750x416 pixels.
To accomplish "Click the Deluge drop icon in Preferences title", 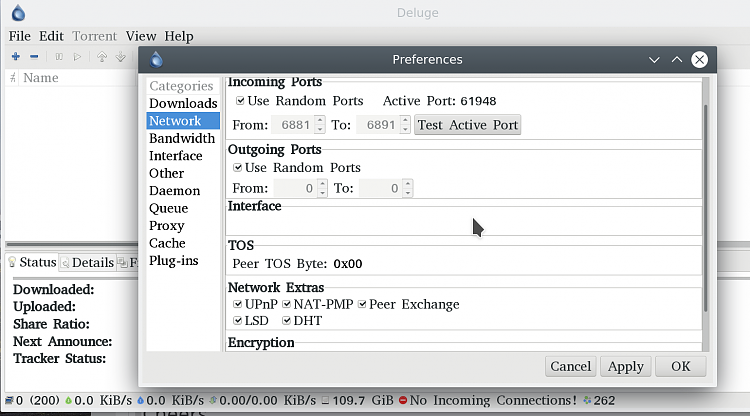I will (x=156, y=60).
